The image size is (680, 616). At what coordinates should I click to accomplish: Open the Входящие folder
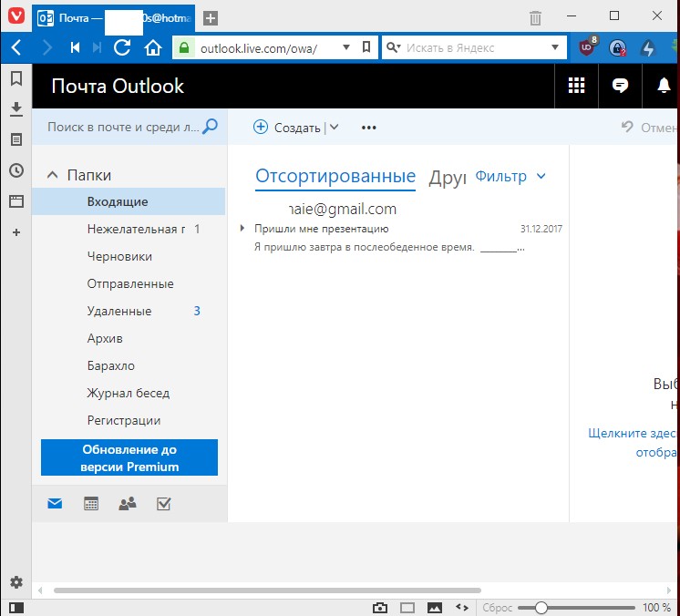[x=129, y=201]
